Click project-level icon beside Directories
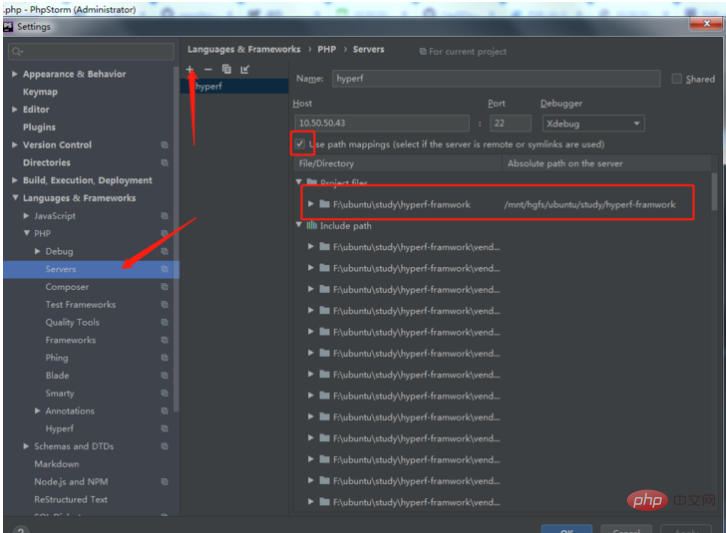This screenshot has height=533, width=726. point(164,163)
